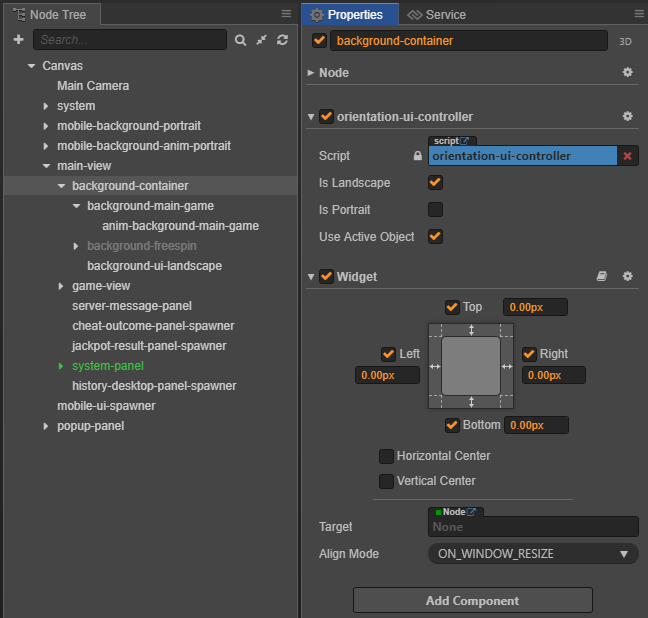Edit the Right offset value field
Screen dimensions: 648x618
[554, 375]
